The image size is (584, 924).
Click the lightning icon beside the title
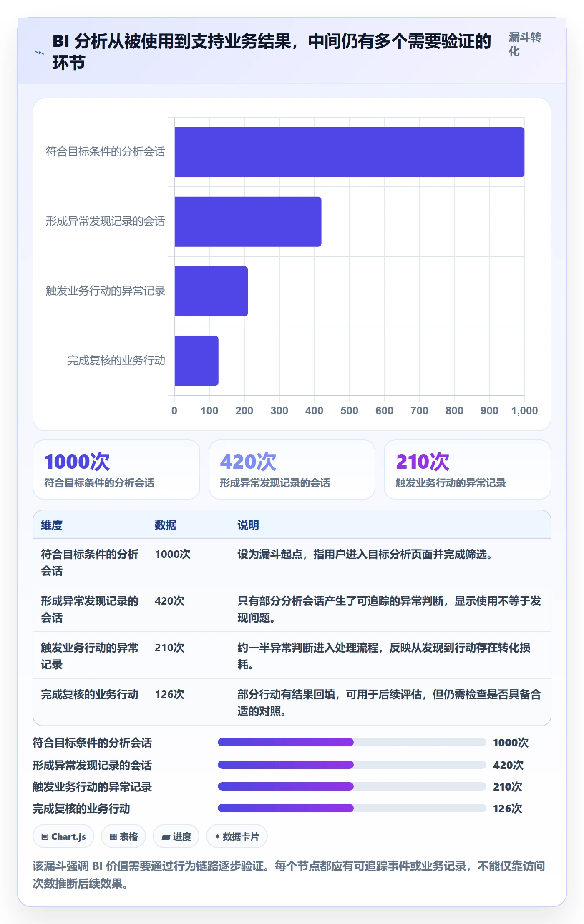40,53
